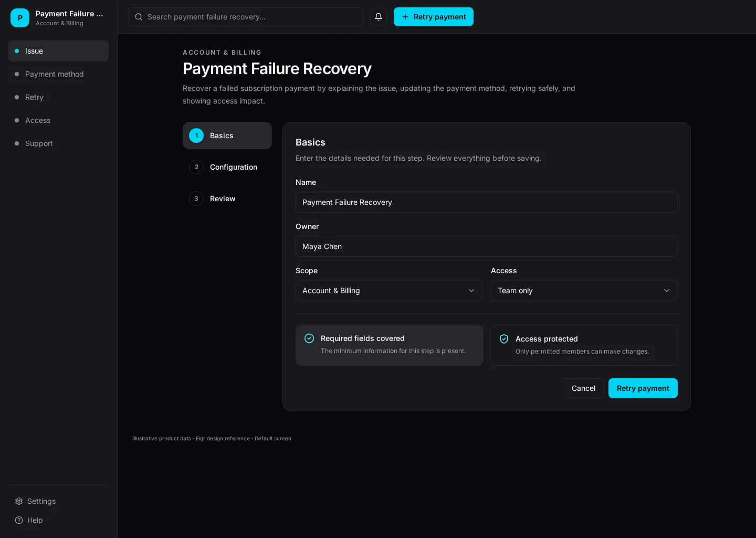Image resolution: width=756 pixels, height=538 pixels.
Task: Click the Required fields covered checkmark icon
Action: [309, 338]
